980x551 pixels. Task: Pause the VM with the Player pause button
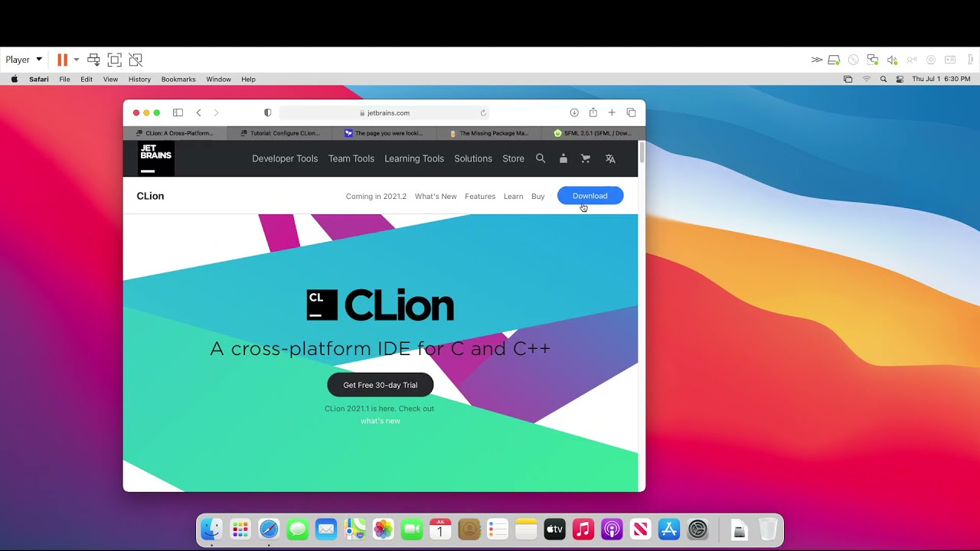62,60
